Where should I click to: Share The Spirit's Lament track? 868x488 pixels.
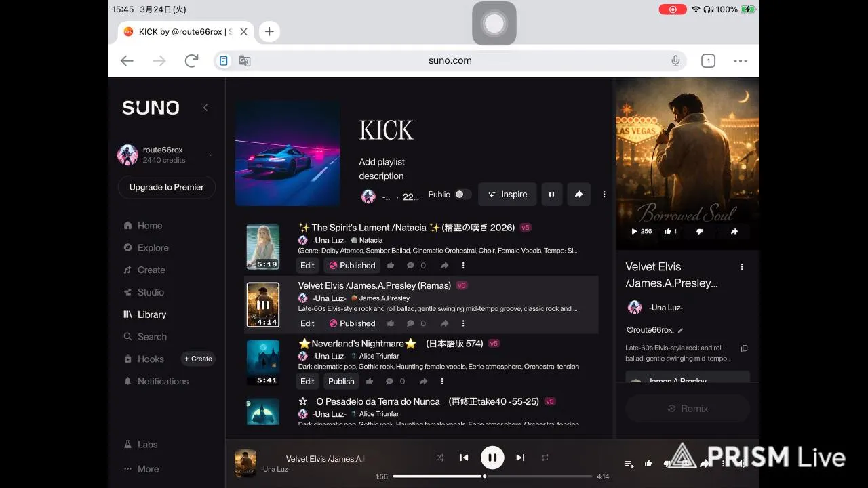click(444, 266)
